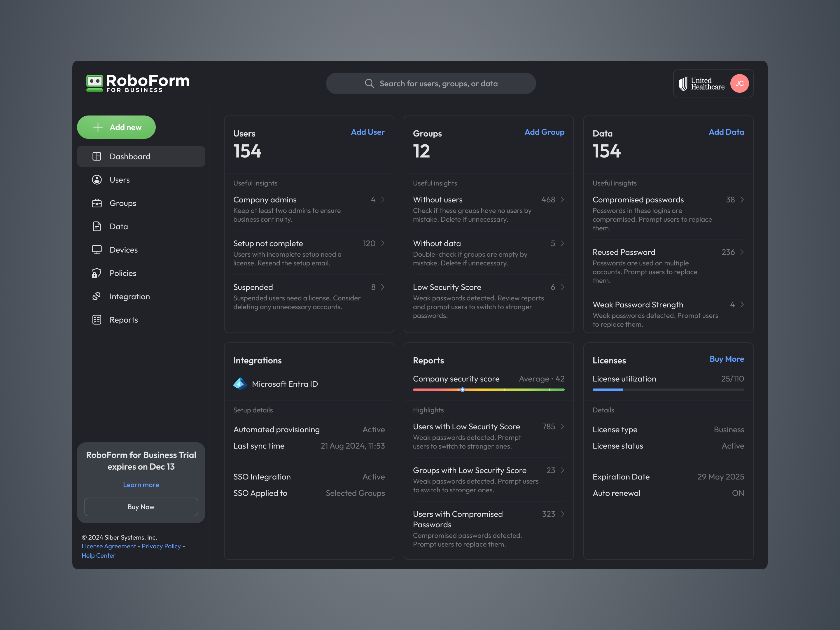Select the Policies padlock icon
The image size is (840, 630).
pos(97,273)
